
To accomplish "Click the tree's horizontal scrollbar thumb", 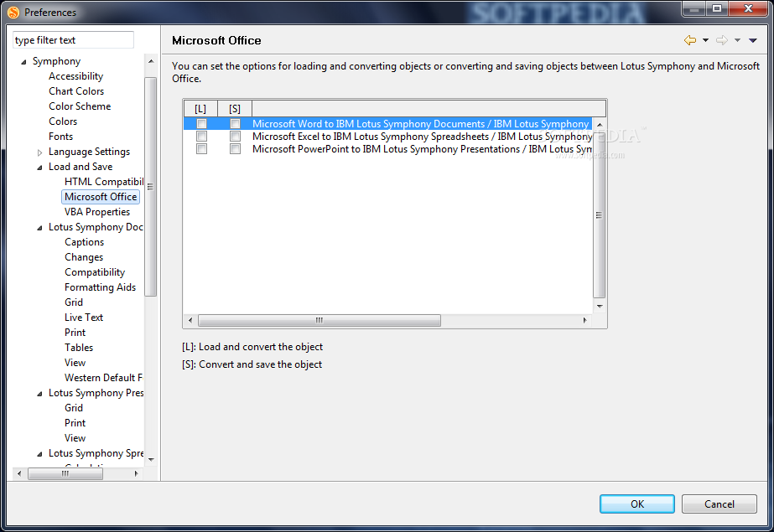I will point(65,474).
